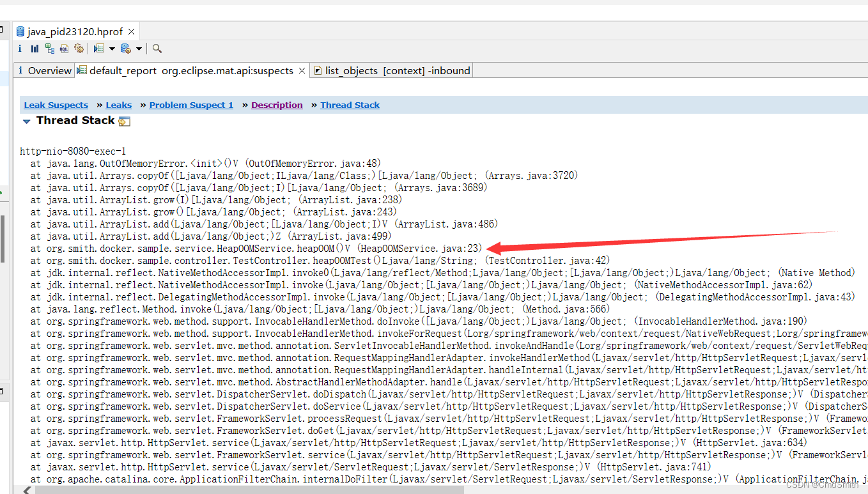Open heap dump overview info icon
This screenshot has width=868, height=494.
(x=20, y=49)
